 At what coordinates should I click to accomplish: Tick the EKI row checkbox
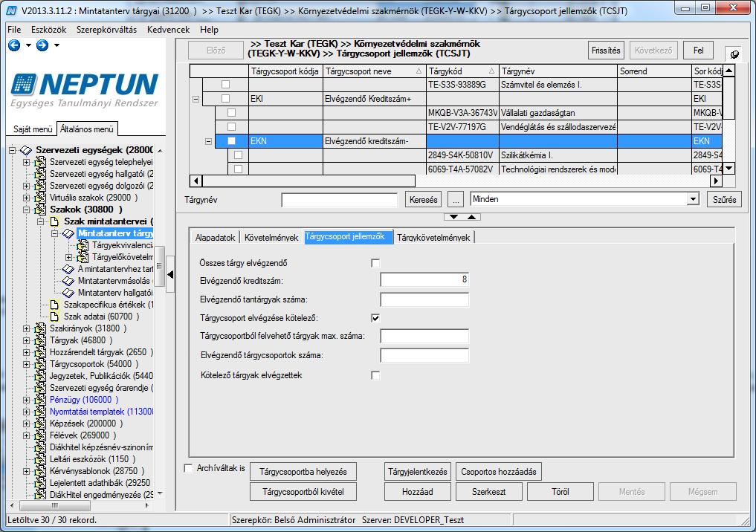click(226, 99)
